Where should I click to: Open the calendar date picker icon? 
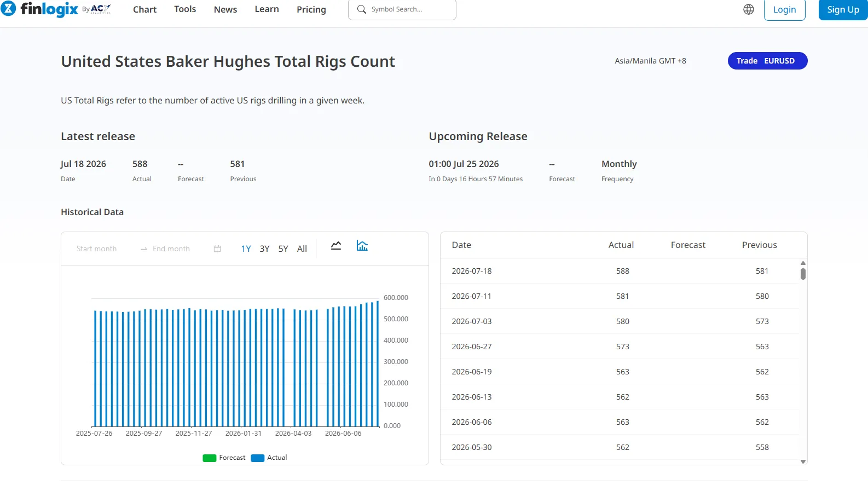pos(217,249)
